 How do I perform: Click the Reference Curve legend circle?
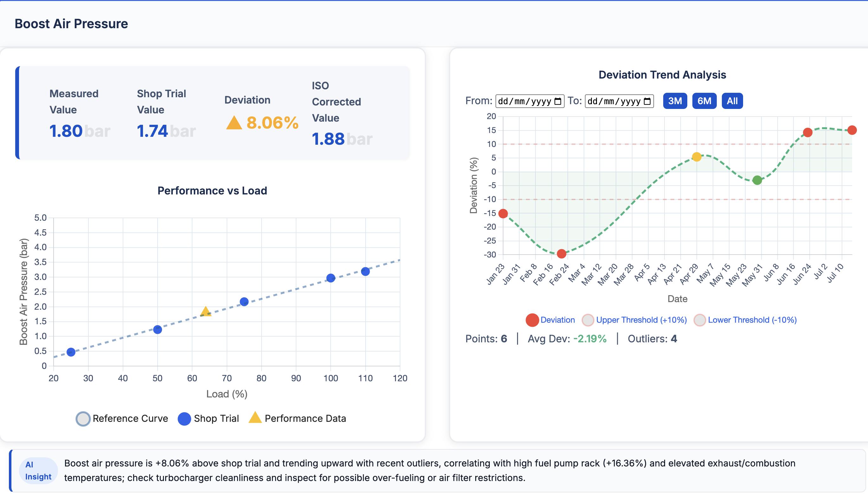pyautogui.click(x=82, y=419)
